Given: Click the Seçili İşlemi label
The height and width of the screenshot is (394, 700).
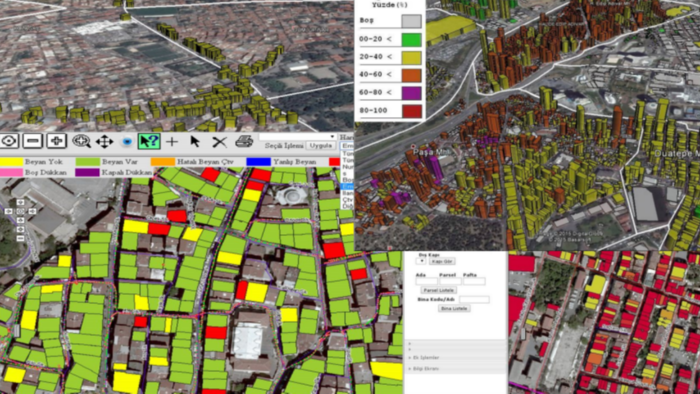Looking at the screenshot, I should [284, 146].
